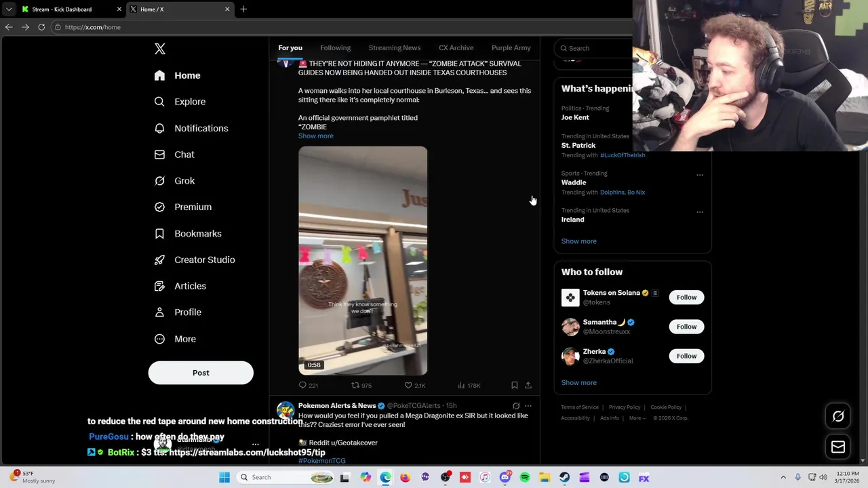This screenshot has height=488, width=868.
Task: Share the zombie attack post
Action: coord(528,386)
